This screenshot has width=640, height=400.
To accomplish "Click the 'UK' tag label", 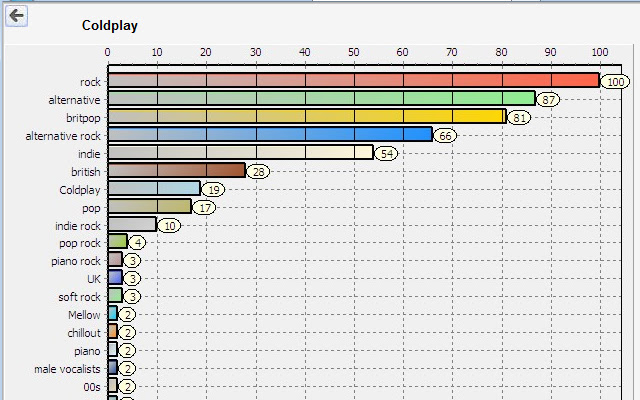I will pos(93,279).
